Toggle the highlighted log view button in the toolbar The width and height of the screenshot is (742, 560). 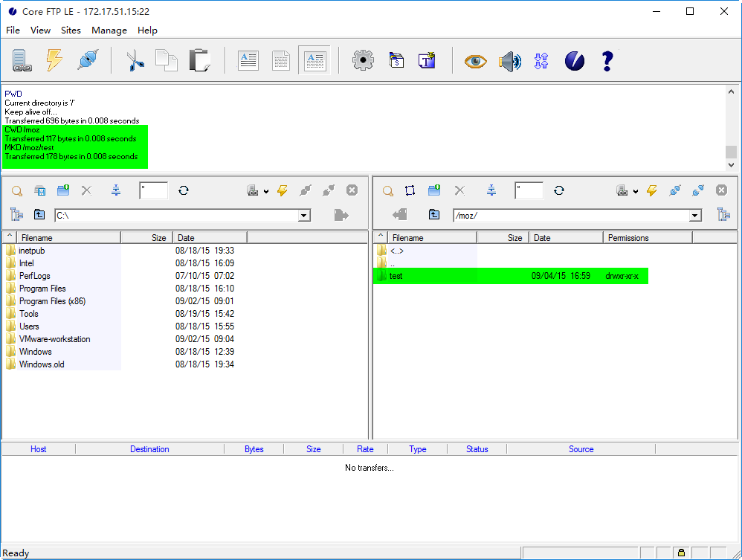pos(314,60)
